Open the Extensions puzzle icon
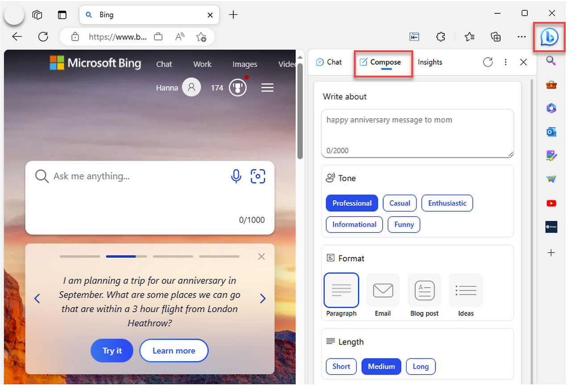Screen dimensions: 571x392 pos(441,37)
